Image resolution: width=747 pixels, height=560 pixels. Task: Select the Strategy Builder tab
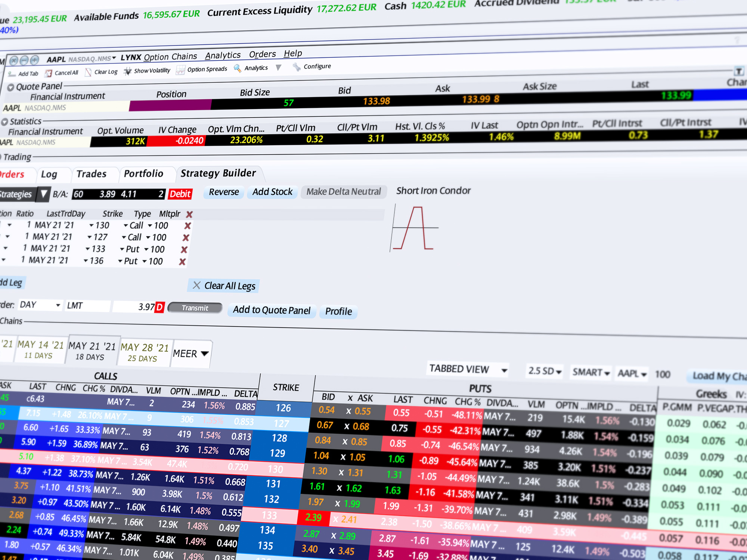click(x=218, y=173)
